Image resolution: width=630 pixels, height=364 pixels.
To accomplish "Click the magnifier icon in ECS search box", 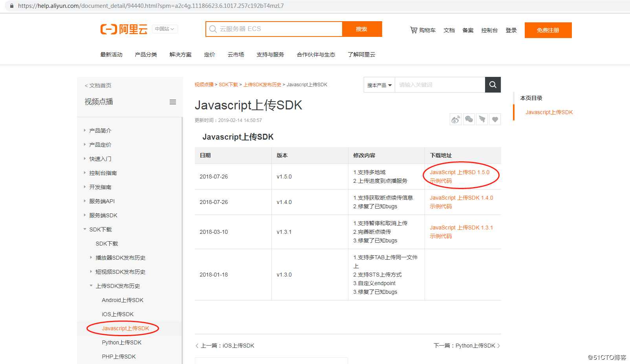I will [x=213, y=29].
